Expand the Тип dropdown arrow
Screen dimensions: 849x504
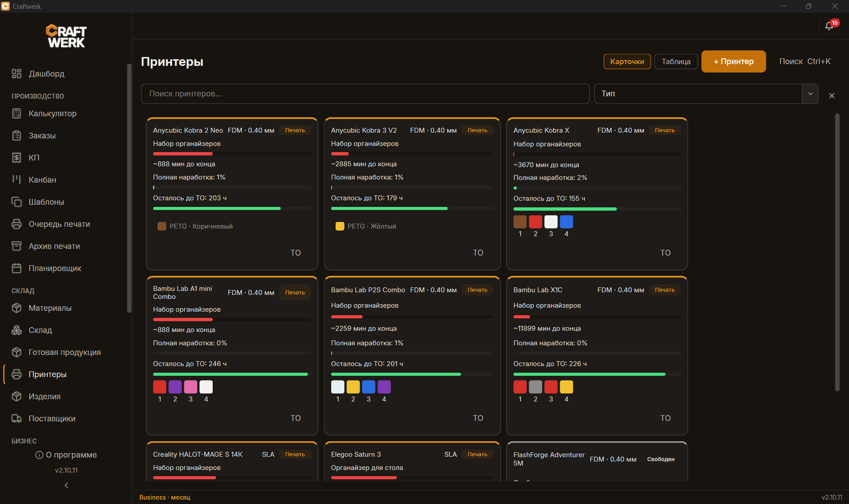coord(811,94)
